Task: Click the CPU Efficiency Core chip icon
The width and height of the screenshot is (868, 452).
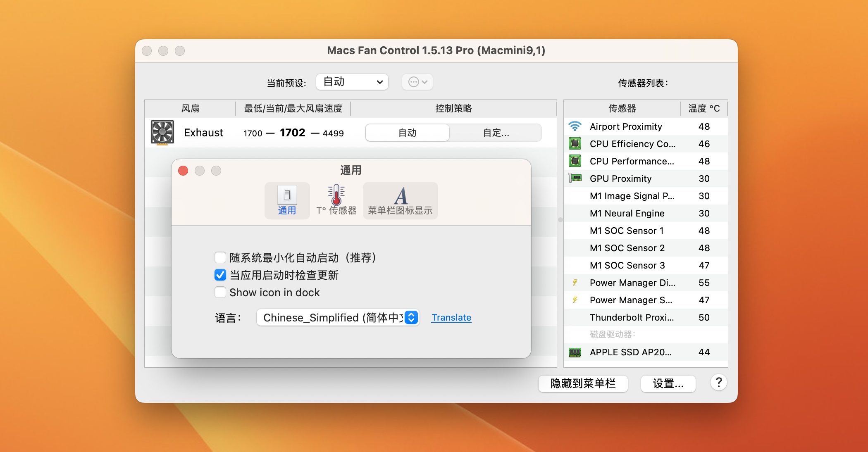Action: (x=575, y=144)
